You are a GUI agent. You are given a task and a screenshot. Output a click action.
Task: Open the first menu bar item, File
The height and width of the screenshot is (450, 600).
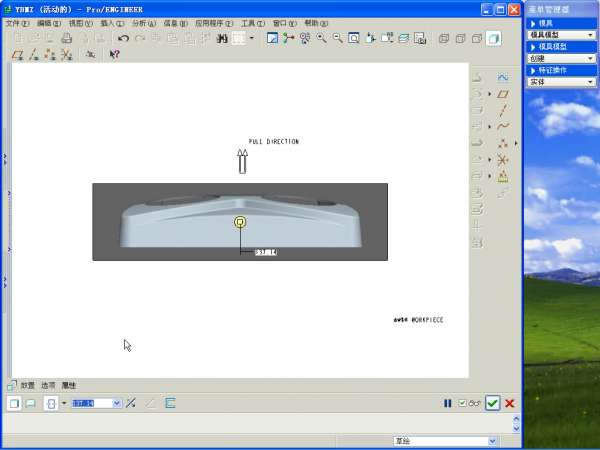click(18, 23)
